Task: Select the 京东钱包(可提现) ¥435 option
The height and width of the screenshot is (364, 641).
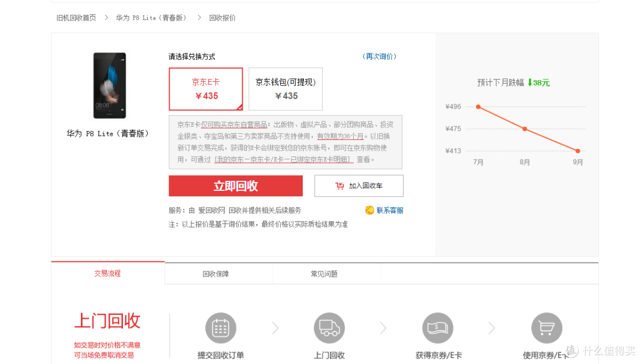Action: (x=285, y=89)
